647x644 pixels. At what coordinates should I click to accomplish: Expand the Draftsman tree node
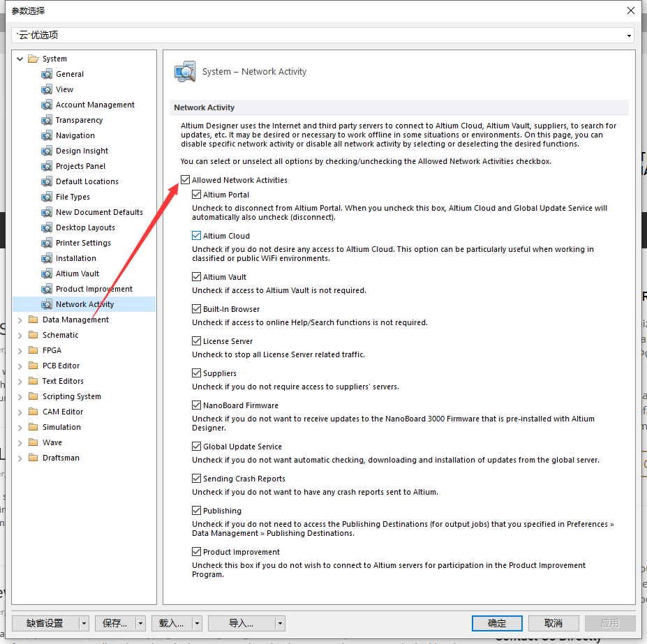[20, 458]
